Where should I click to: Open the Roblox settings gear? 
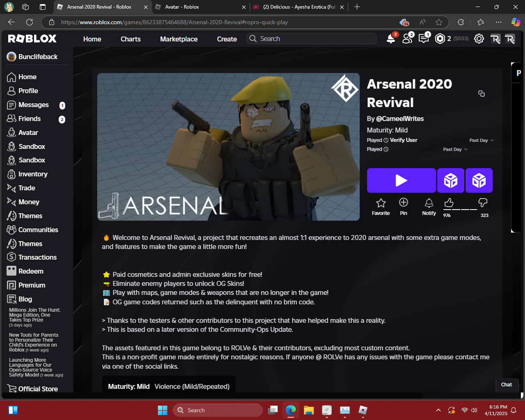tap(479, 39)
